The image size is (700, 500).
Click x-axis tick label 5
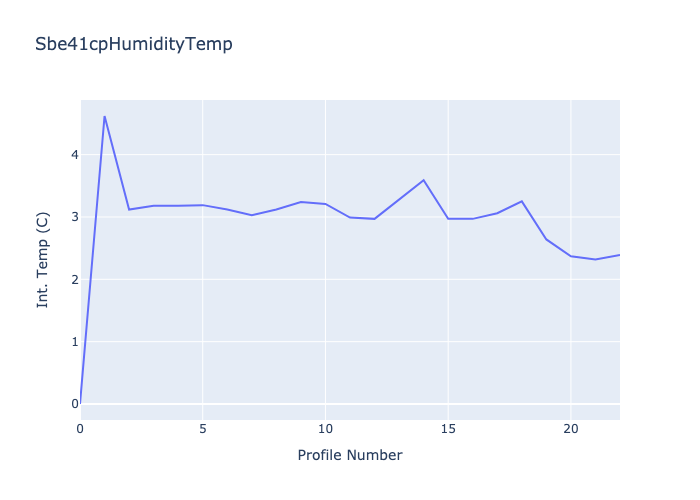pyautogui.click(x=203, y=429)
